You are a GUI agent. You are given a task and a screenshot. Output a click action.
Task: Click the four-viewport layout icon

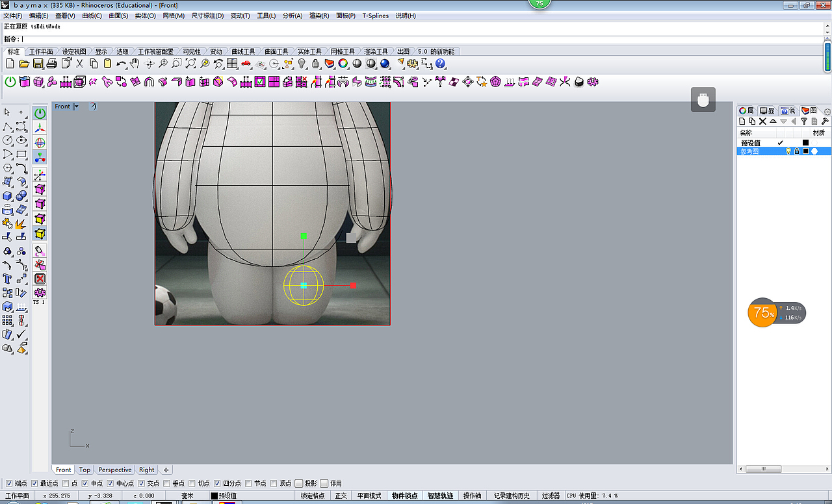pos(232,64)
